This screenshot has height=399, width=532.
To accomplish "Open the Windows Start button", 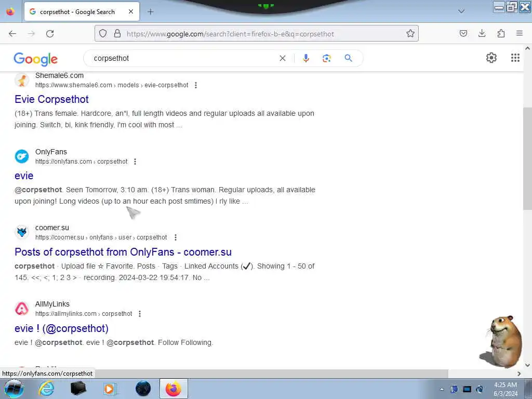I will pos(14,389).
